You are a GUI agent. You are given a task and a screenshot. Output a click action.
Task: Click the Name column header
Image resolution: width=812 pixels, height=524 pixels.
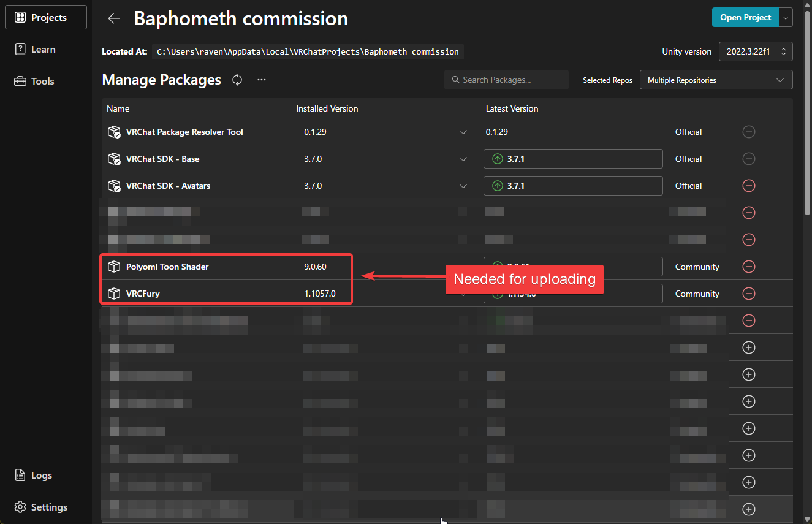pos(118,108)
